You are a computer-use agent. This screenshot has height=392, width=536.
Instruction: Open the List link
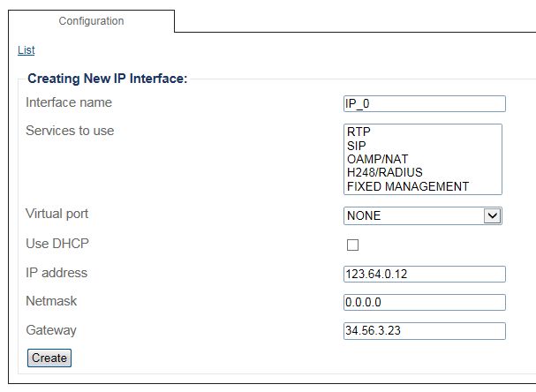coord(26,50)
